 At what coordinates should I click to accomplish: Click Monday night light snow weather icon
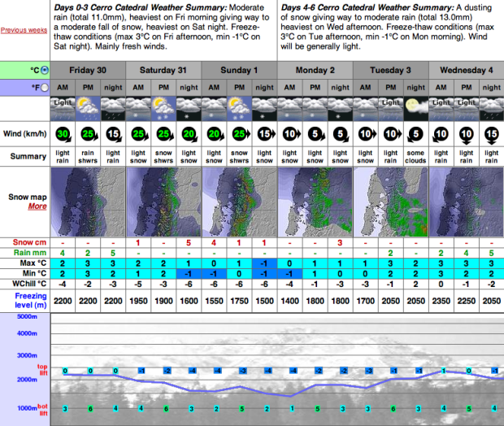coord(340,109)
